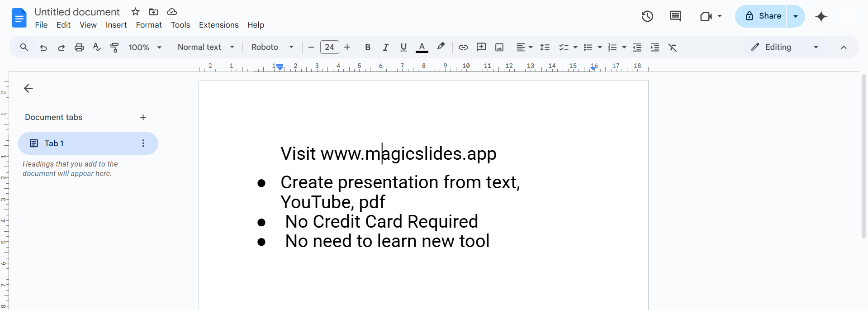Add a comment from toolbar
This screenshot has height=310, width=868.
481,47
